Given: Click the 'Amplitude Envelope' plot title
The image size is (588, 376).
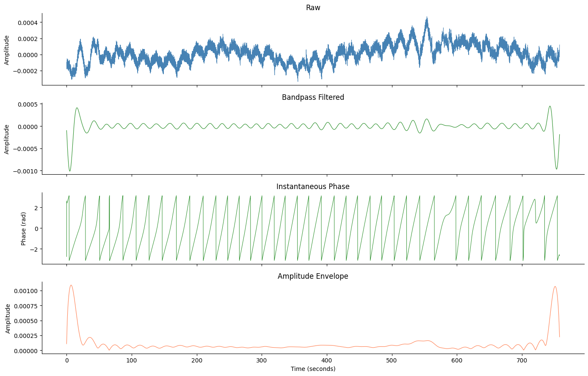Looking at the screenshot, I should [x=313, y=276].
